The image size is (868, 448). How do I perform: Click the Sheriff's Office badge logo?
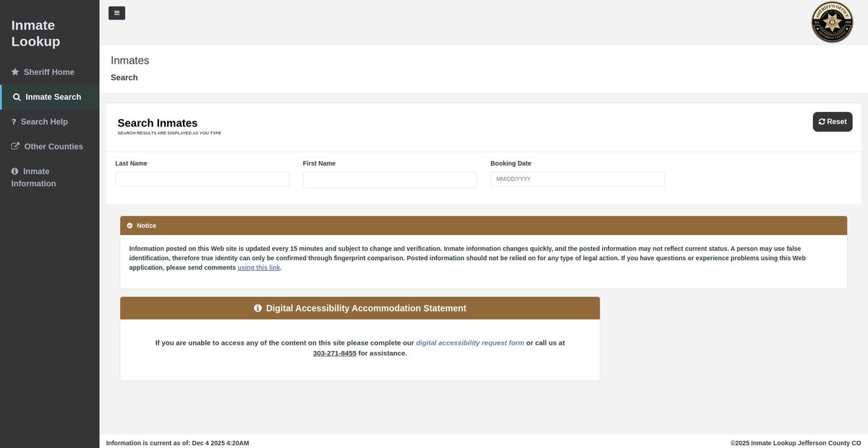[x=832, y=22]
